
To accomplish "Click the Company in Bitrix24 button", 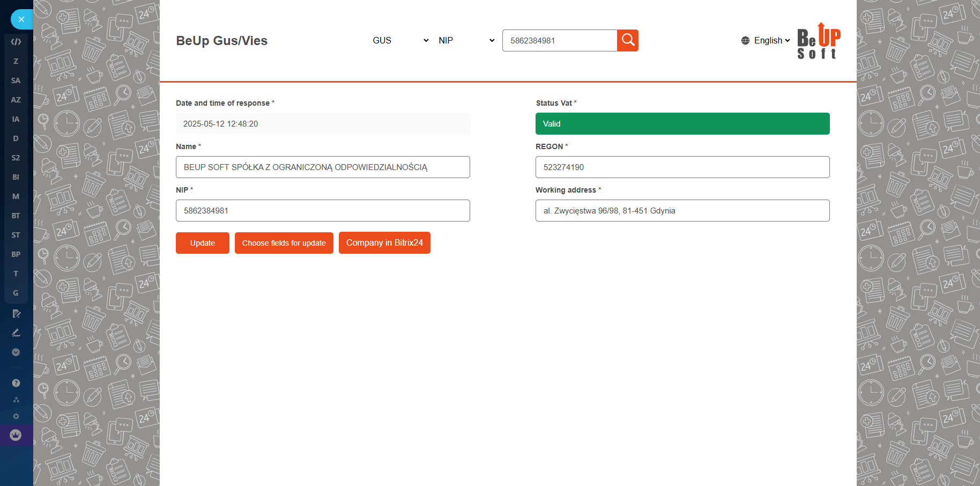I will [384, 243].
